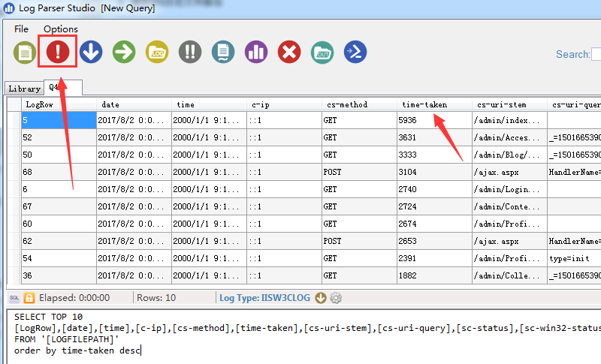Open the Options menu
This screenshot has height=364, width=601.
coord(61,29)
